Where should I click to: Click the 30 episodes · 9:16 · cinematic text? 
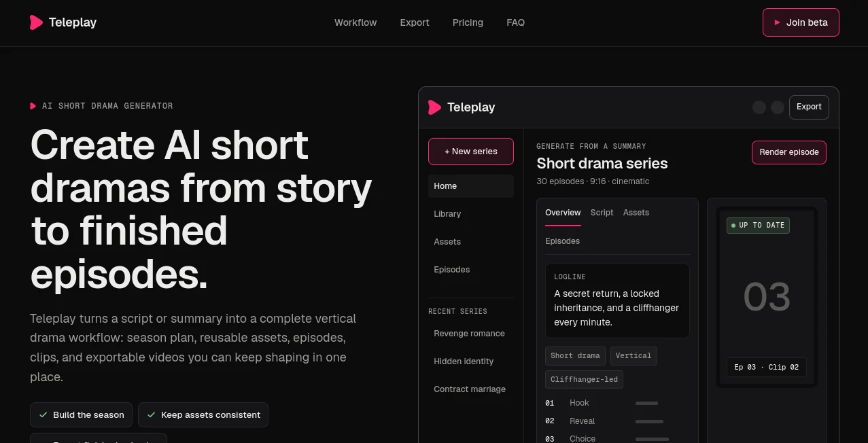(593, 181)
